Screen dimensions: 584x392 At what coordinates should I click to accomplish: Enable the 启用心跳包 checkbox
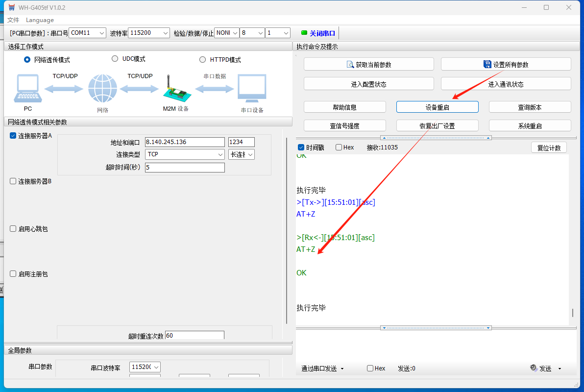point(13,229)
